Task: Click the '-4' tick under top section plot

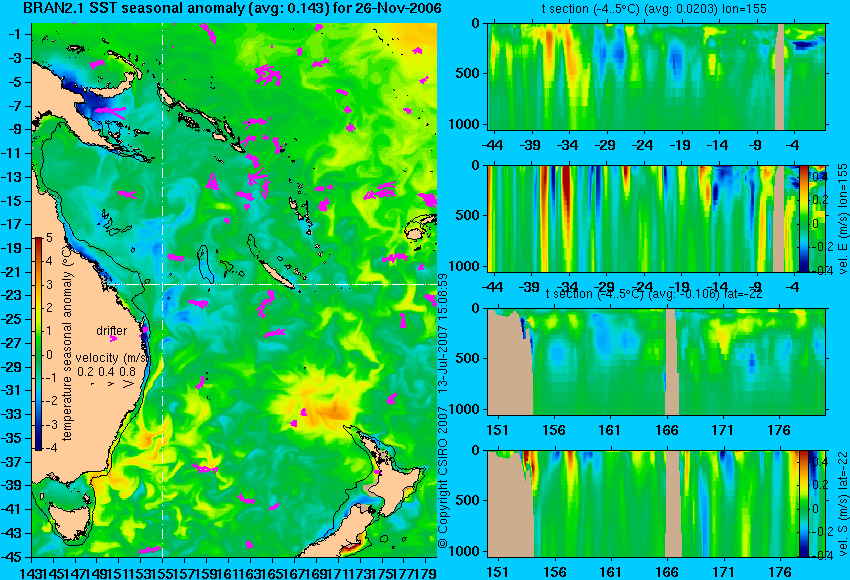Action: tap(793, 145)
